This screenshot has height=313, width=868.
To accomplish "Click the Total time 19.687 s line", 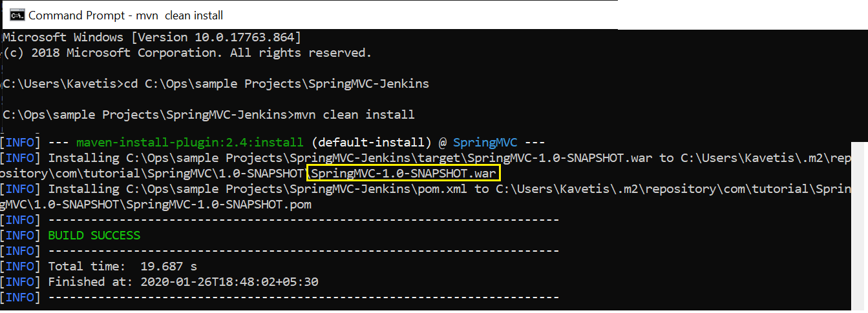I will click(123, 266).
